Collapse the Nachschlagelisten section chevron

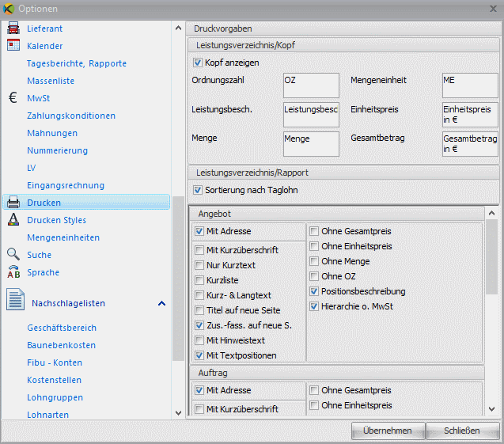[161, 303]
